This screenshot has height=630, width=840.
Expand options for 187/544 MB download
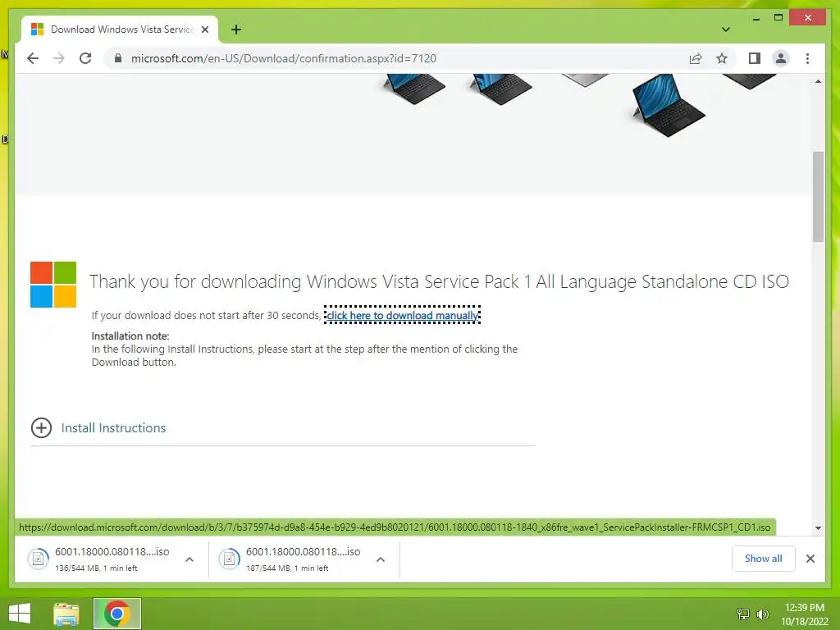point(381,559)
